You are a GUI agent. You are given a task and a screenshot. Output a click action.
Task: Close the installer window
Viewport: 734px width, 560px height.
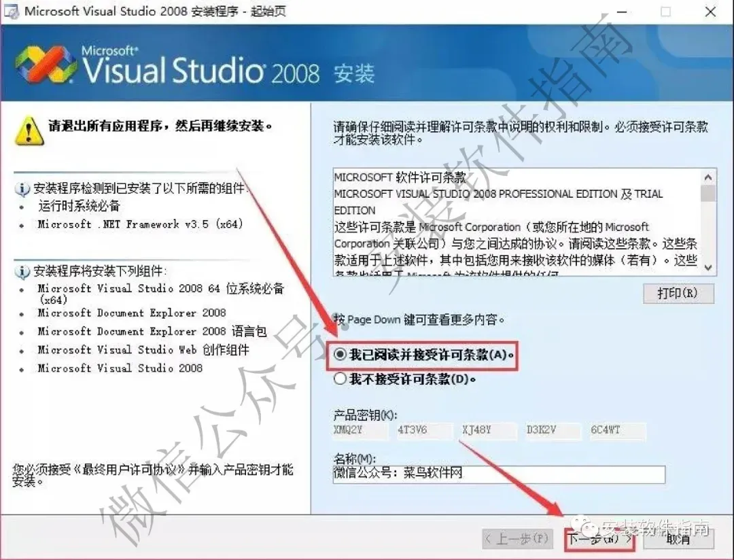pyautogui.click(x=710, y=12)
